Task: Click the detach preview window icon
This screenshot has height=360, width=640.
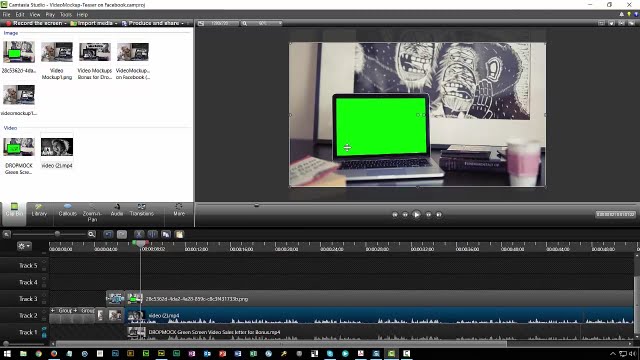Action: click(x=631, y=23)
